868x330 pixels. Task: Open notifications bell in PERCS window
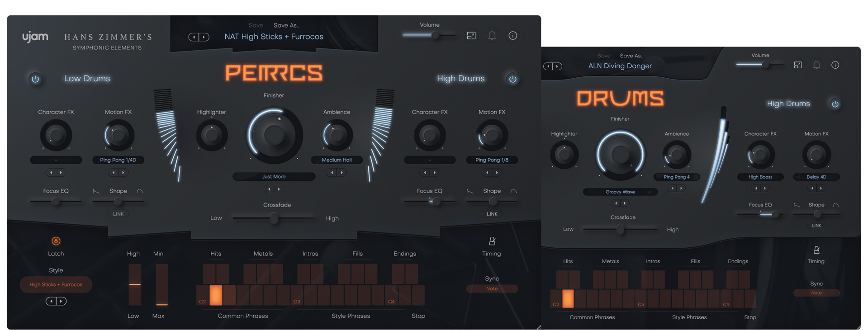pos(492,36)
